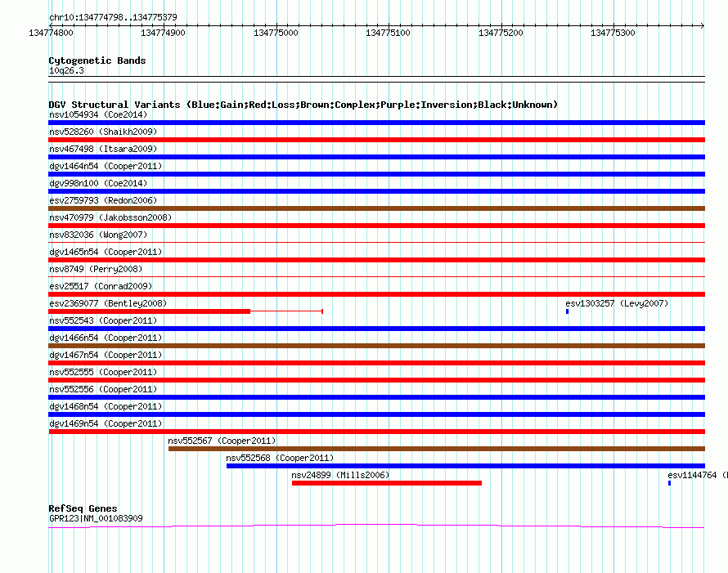Click the dgv998n100 (Coe2014) label
This screenshot has height=573, width=728.
(x=98, y=183)
